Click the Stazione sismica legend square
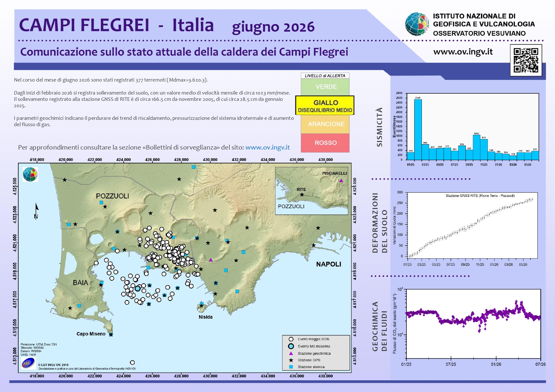 291,367
